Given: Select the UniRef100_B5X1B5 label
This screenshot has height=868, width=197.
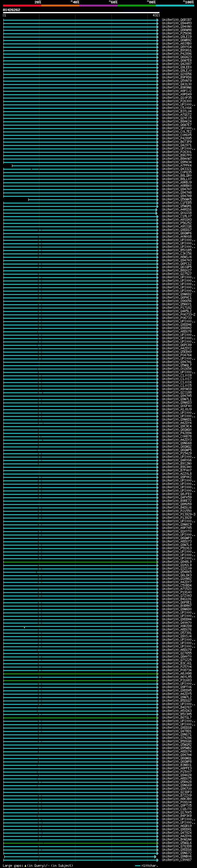Looking at the screenshot, I should point(176,250).
